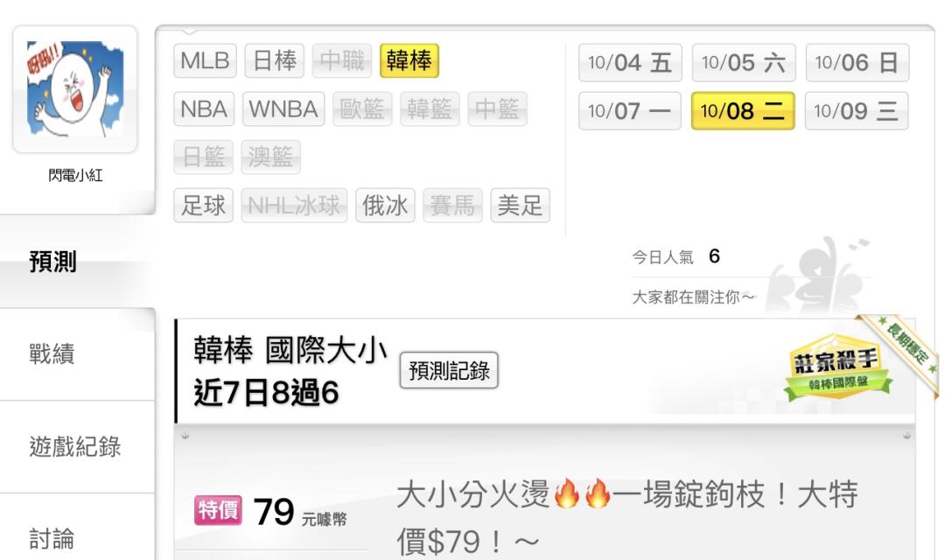Pick the 10/06 日 date
Viewport: 945px width, 560px height.
click(857, 63)
